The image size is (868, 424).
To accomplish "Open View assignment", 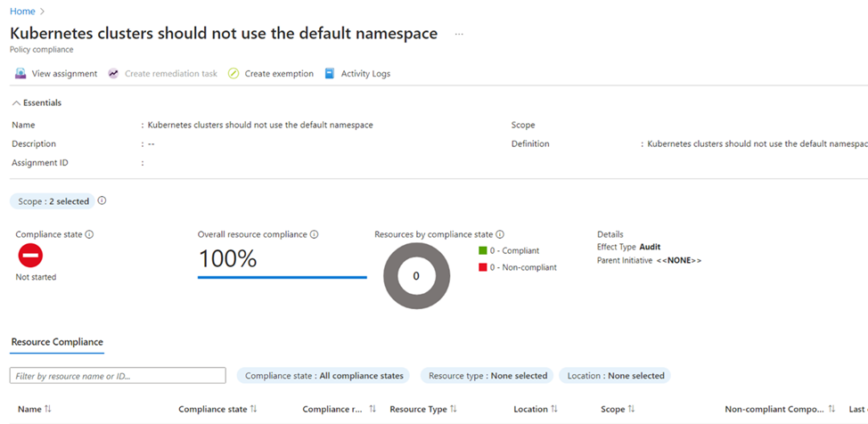I will (x=56, y=74).
